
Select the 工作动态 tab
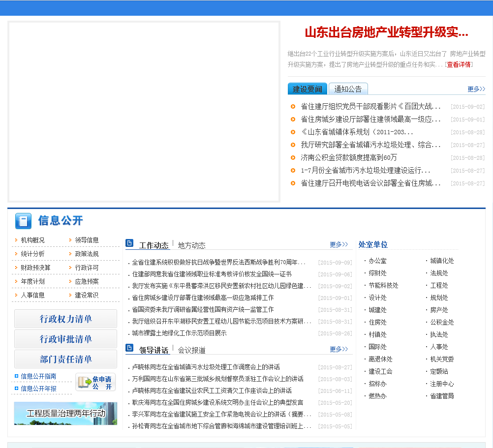(154, 245)
